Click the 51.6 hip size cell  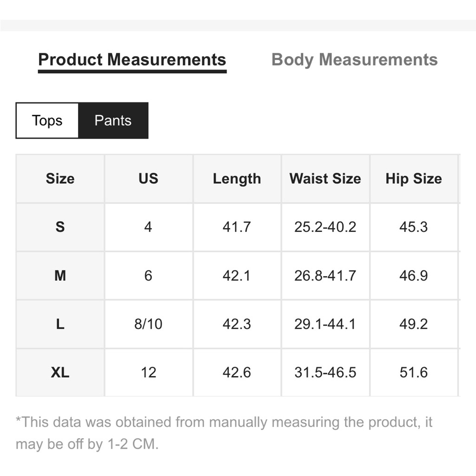point(414,372)
